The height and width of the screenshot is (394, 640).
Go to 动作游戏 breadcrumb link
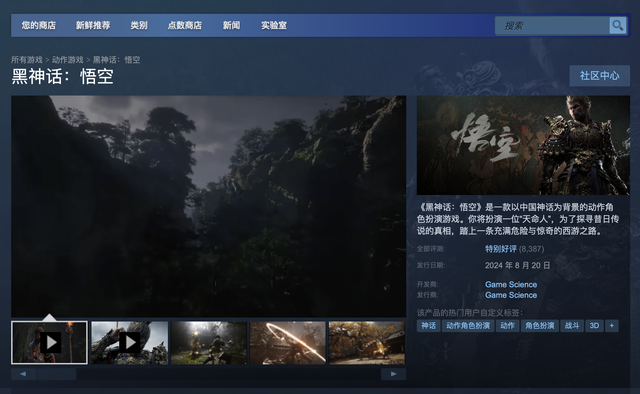tap(68, 60)
